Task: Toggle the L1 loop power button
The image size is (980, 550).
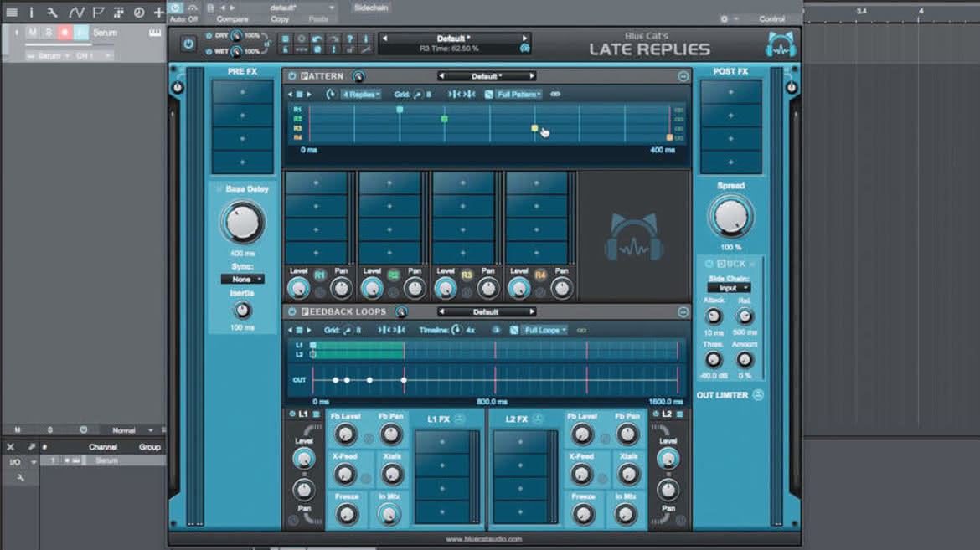Action: (x=291, y=414)
